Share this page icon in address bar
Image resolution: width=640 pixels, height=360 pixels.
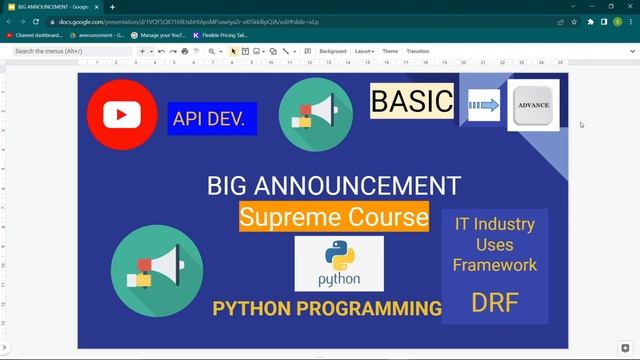point(561,22)
